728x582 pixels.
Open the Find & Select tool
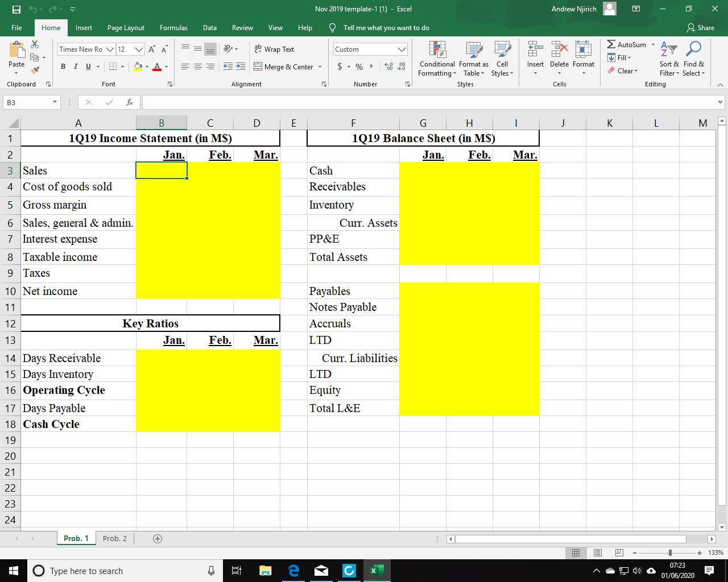693,59
